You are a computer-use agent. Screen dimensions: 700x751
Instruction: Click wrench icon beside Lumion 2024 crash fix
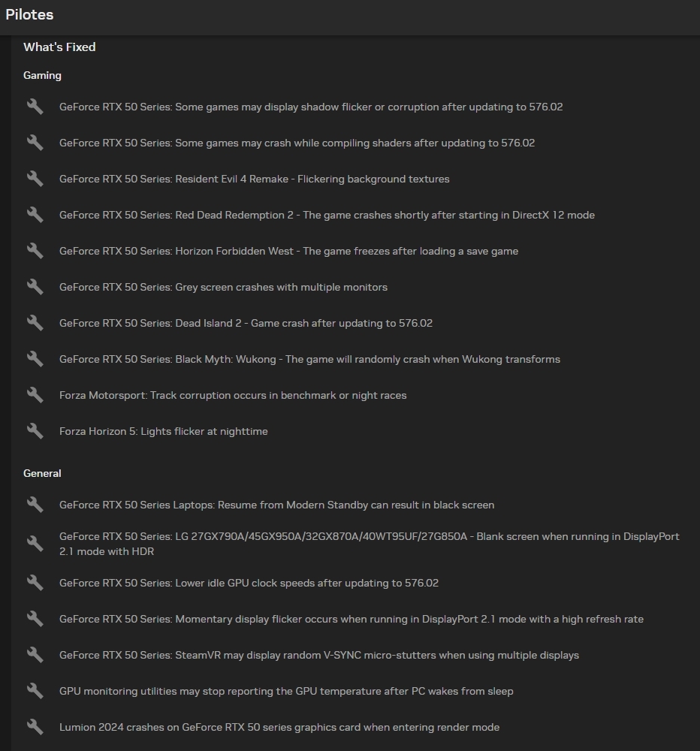coord(35,727)
